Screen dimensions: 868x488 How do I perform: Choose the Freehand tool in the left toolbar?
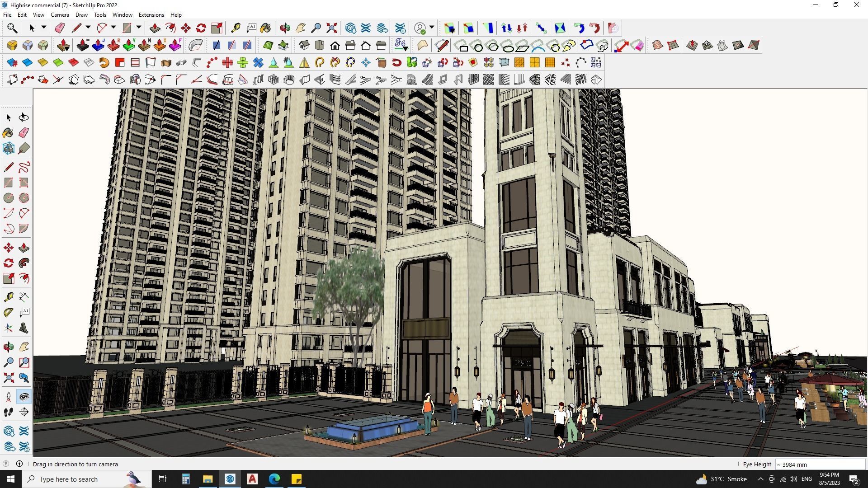pyautogui.click(x=24, y=167)
